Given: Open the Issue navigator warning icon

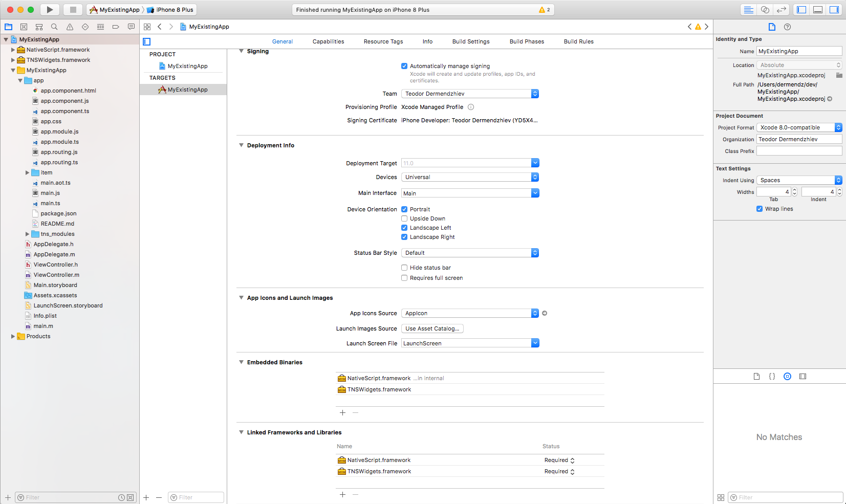Looking at the screenshot, I should click(70, 27).
